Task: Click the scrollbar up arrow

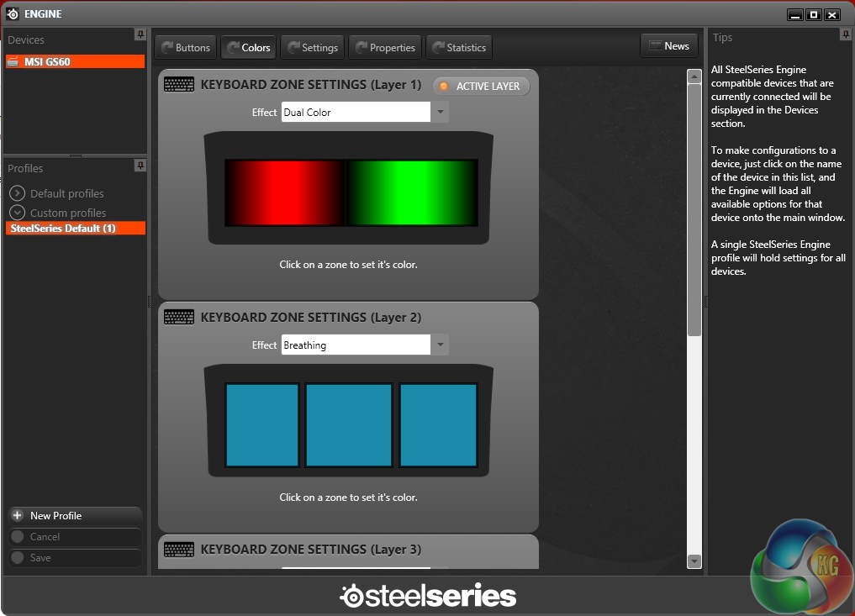Action: (694, 76)
